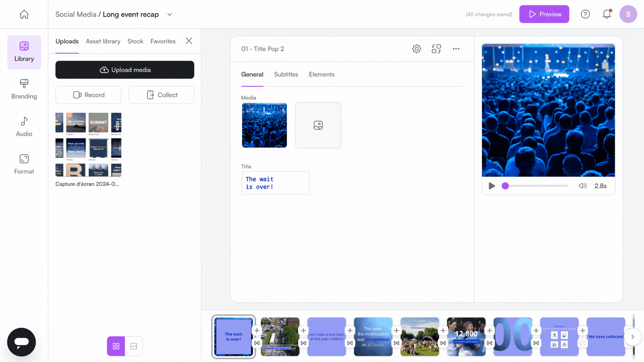644x362 pixels.
Task: Switch to the Favorites tab
Action: point(163,41)
